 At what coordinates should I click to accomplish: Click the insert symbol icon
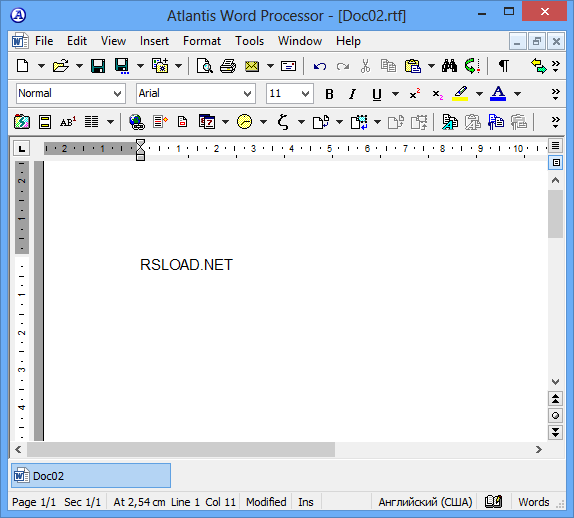(283, 122)
